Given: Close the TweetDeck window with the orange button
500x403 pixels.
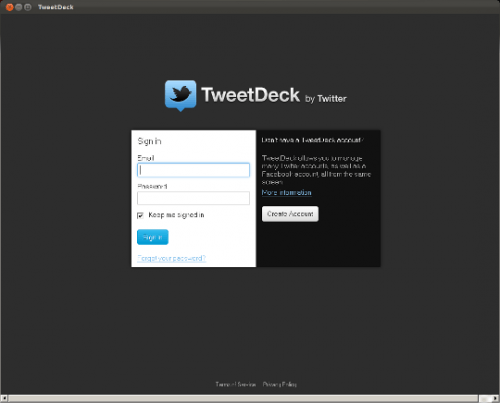Looking at the screenshot, I should (x=10, y=7).
